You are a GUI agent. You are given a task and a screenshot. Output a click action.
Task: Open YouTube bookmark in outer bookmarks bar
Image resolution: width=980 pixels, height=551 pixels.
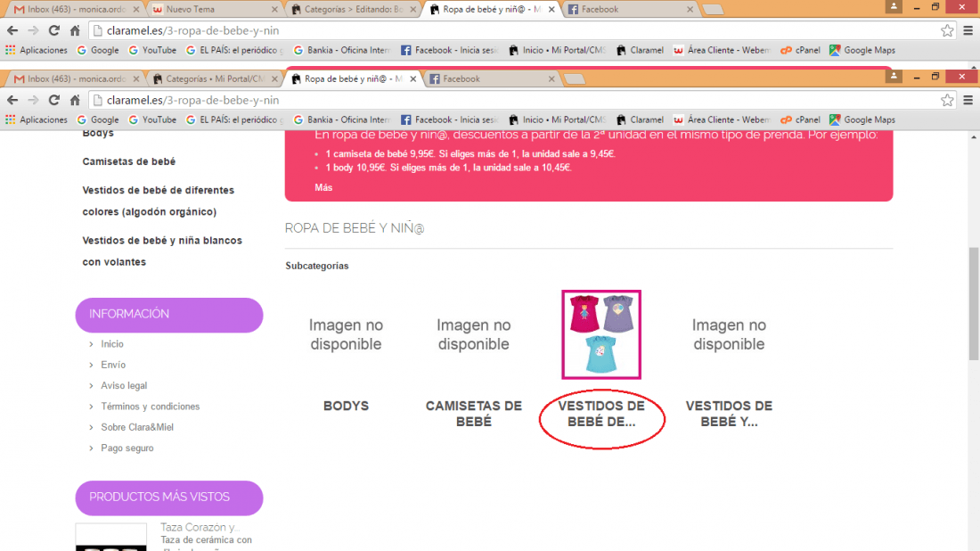pyautogui.click(x=151, y=50)
